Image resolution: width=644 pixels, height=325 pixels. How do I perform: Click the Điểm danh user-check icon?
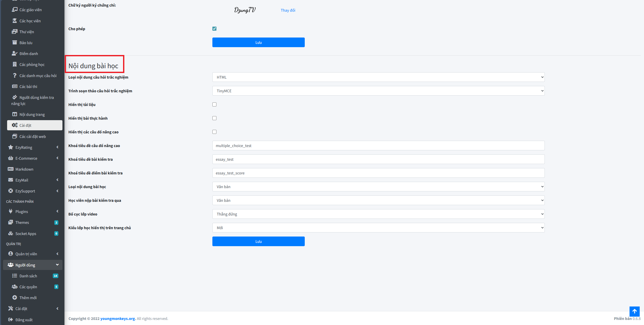click(x=14, y=53)
